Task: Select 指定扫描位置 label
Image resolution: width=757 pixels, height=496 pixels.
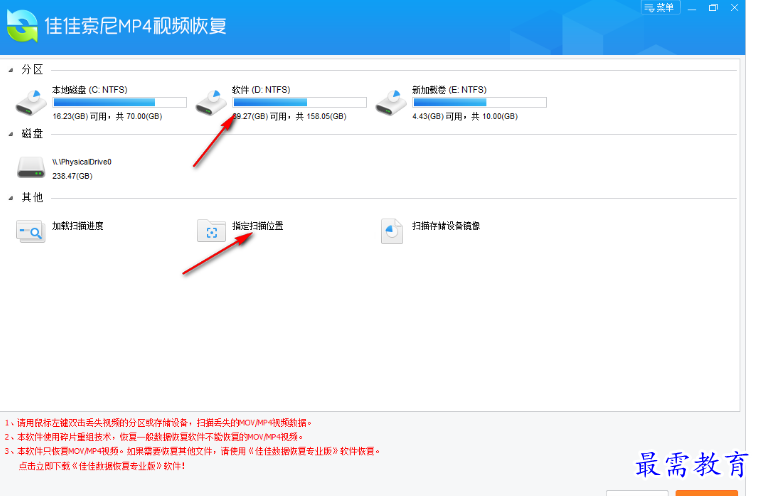Action: coord(258,226)
